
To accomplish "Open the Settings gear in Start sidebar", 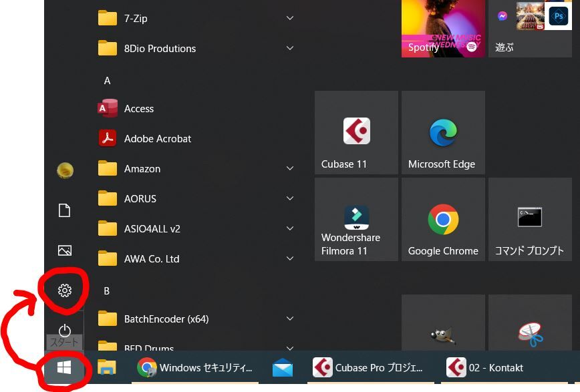I will coord(65,290).
